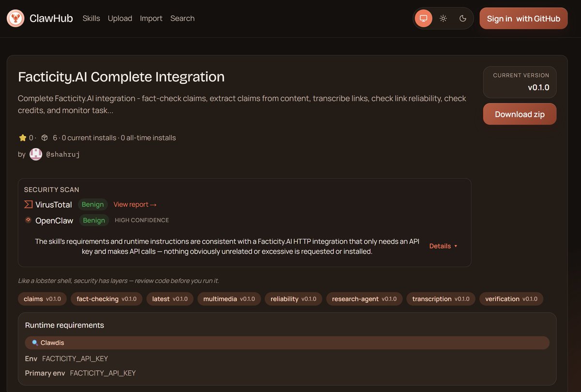Select the verification tag
This screenshot has width=581, height=392.
click(511, 299)
